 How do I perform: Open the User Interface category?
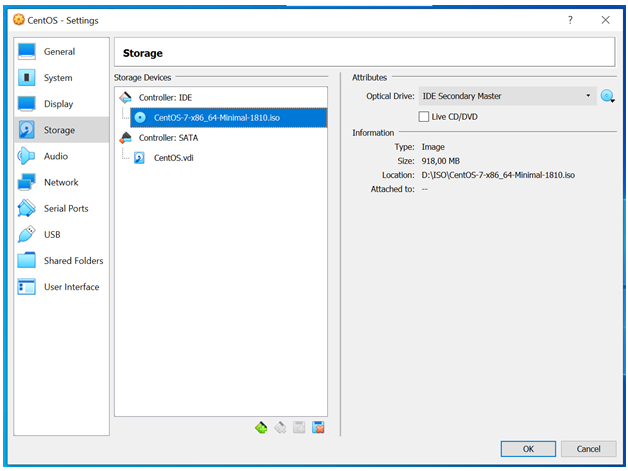61,287
